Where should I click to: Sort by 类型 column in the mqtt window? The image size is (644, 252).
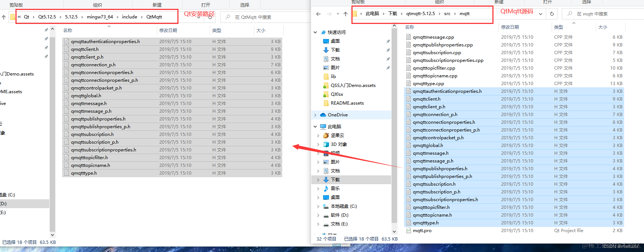[559, 27]
